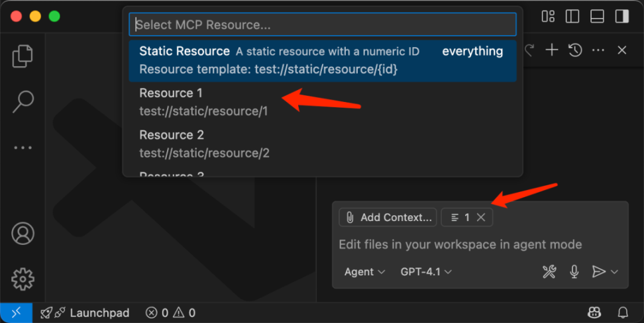
Task: Expand the send button options chevron
Action: click(x=615, y=271)
